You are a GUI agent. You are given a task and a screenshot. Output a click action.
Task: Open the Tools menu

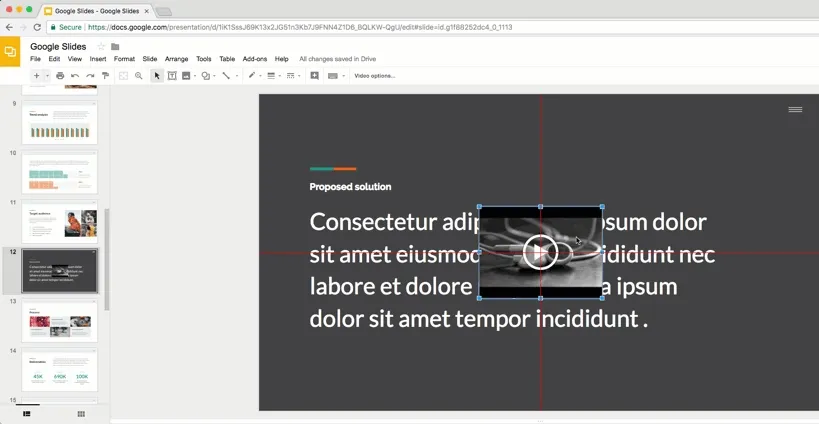coord(204,59)
